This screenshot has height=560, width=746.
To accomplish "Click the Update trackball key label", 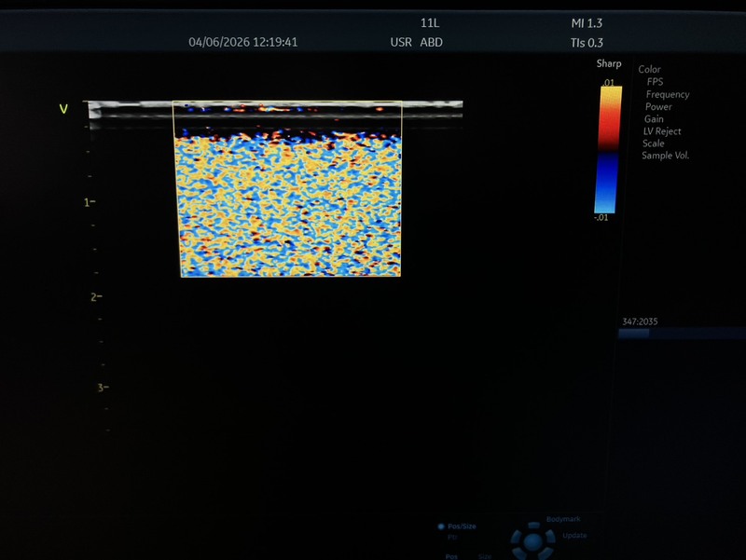I will coord(573,536).
